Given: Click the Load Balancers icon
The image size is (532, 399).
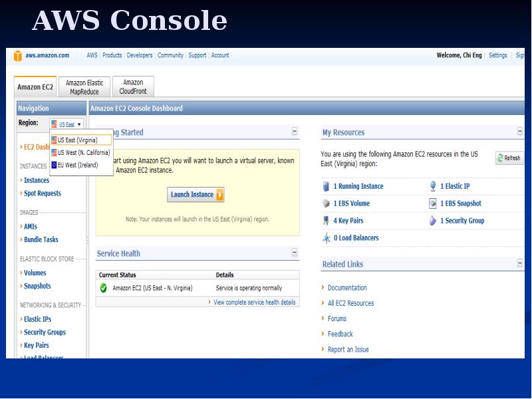Looking at the screenshot, I should pos(327,237).
